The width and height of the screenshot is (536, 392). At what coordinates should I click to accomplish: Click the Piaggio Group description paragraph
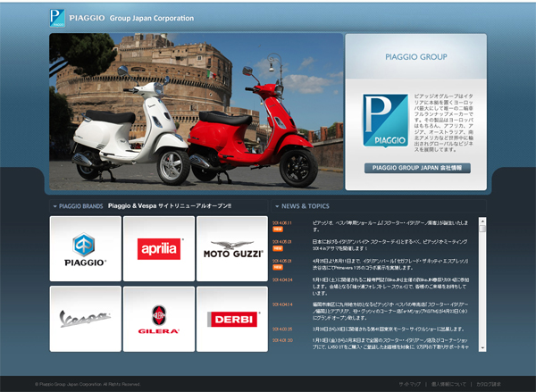pos(444,123)
